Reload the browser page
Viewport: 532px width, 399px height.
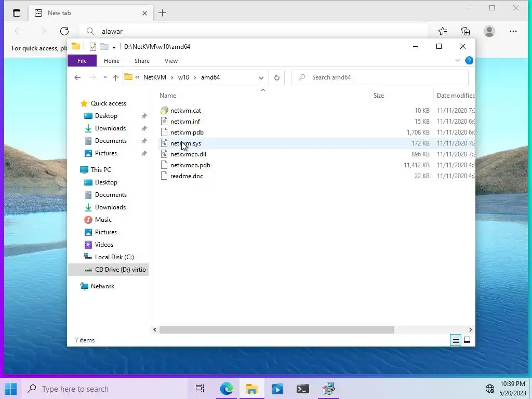click(x=64, y=31)
